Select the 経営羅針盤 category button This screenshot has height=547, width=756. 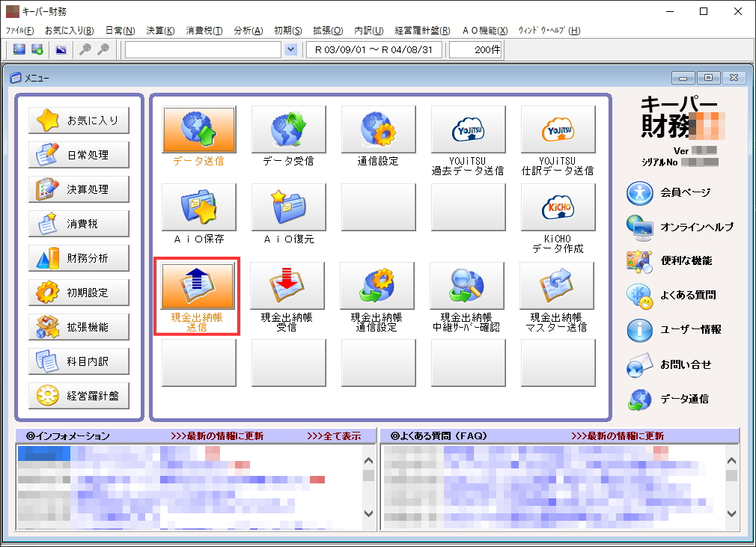click(x=79, y=396)
